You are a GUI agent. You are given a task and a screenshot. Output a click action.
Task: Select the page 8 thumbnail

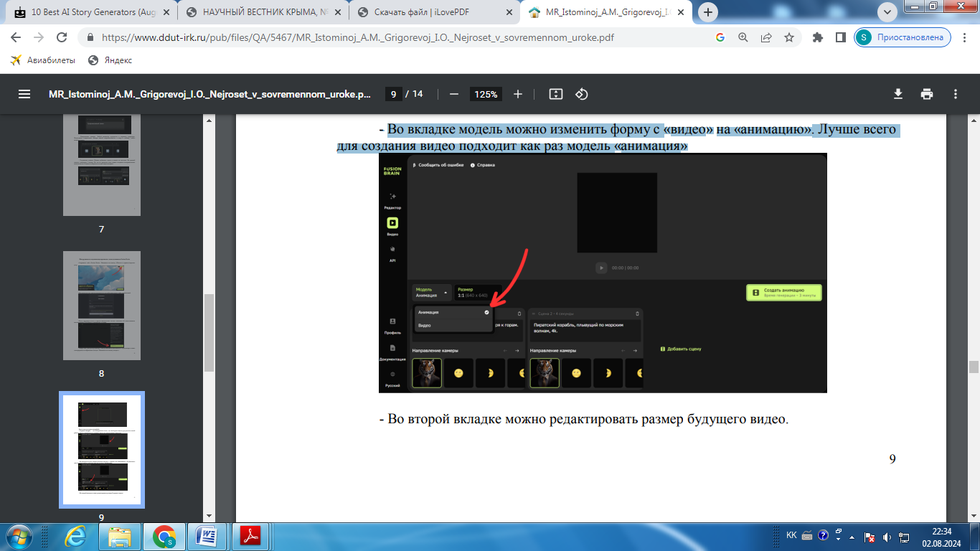(102, 306)
